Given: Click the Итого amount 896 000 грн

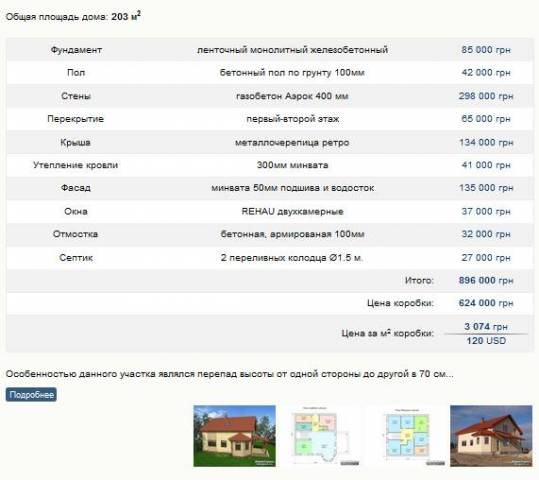Looking at the screenshot, I should tap(486, 280).
